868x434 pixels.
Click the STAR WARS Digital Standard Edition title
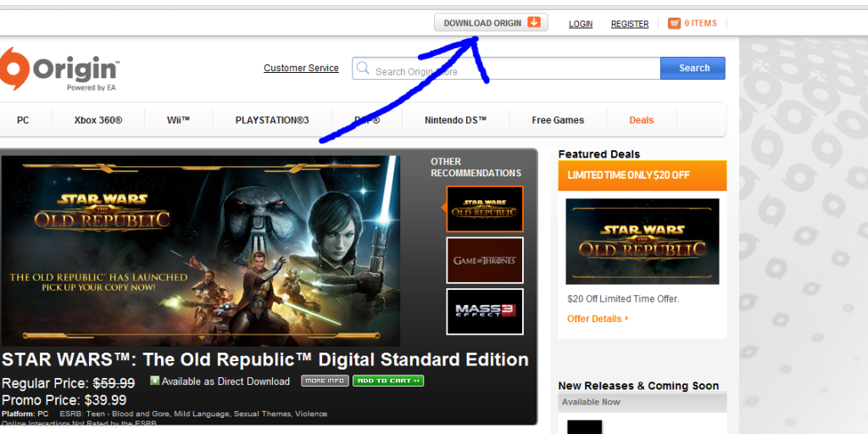(x=265, y=359)
